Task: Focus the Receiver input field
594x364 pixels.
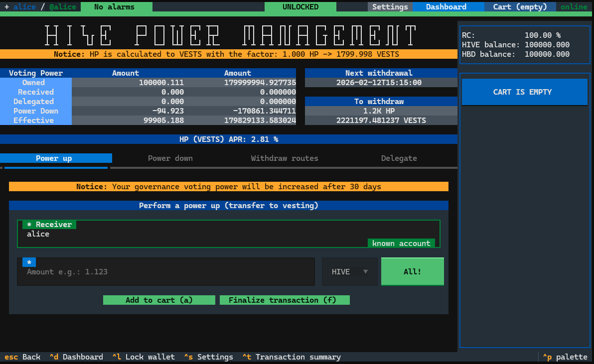Action: point(228,234)
